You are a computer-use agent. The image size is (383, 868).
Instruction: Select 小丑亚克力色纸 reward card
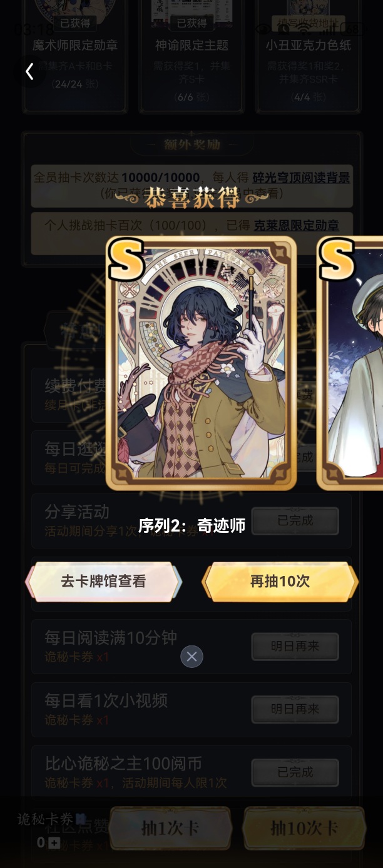click(x=309, y=56)
